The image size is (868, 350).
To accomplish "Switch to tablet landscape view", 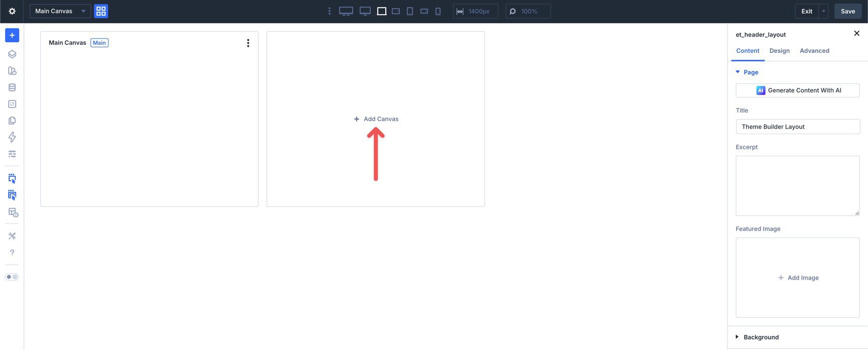I will (396, 11).
